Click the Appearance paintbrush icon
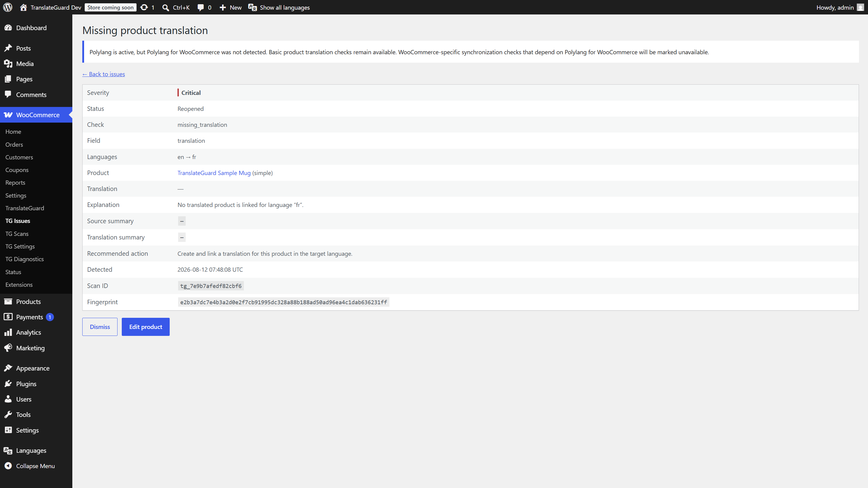 click(x=8, y=368)
